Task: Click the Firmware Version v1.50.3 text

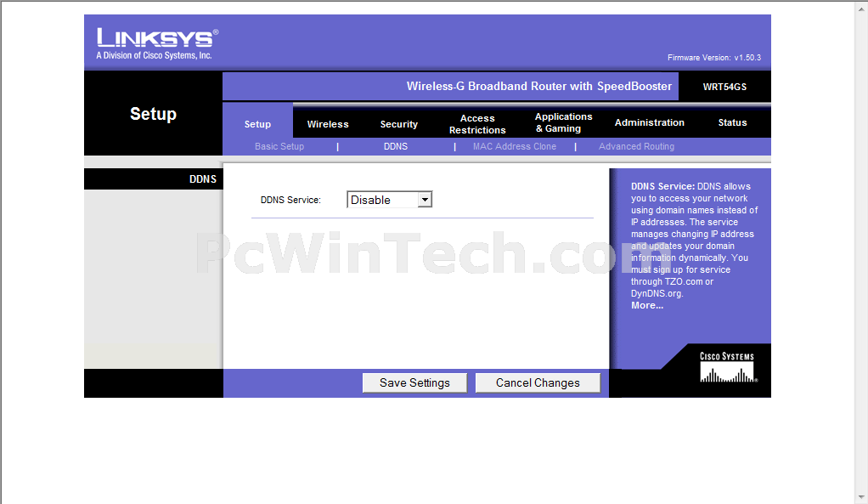Action: click(x=713, y=58)
